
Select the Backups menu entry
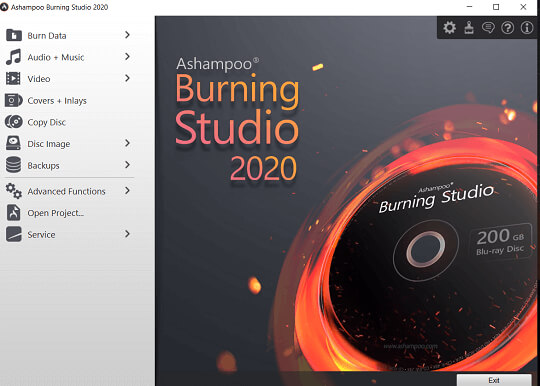(69, 165)
